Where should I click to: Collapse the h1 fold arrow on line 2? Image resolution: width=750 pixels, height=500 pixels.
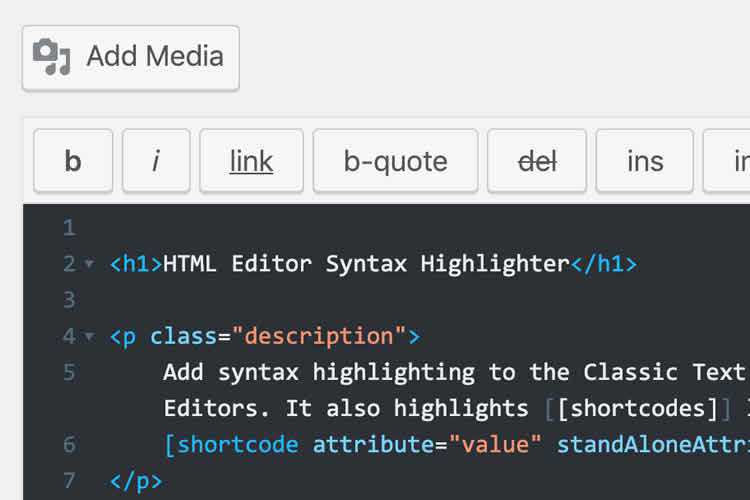[x=89, y=263]
